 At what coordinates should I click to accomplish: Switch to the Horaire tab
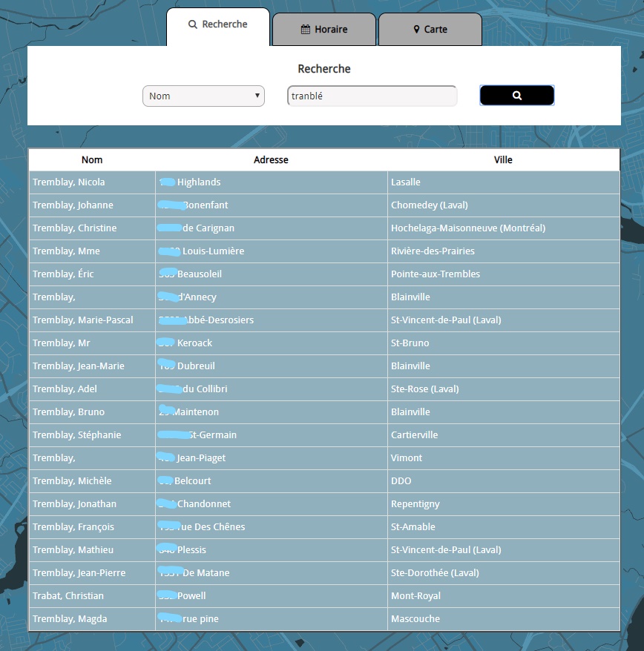click(324, 30)
